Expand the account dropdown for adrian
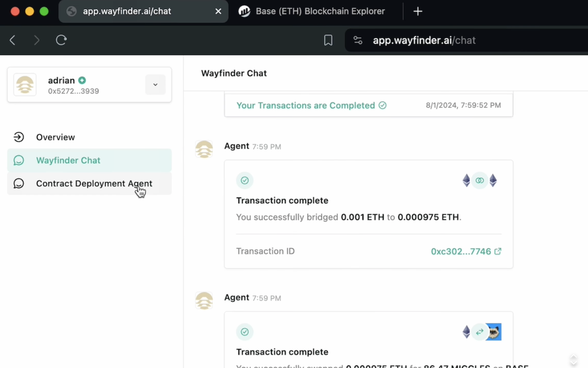This screenshot has width=588, height=368. tap(155, 84)
